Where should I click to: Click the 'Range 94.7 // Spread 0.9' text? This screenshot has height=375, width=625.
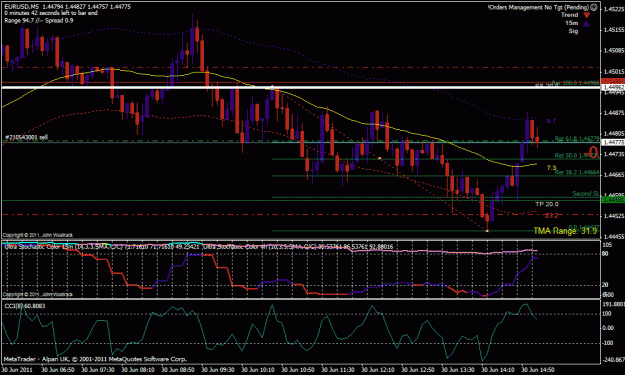click(39, 20)
